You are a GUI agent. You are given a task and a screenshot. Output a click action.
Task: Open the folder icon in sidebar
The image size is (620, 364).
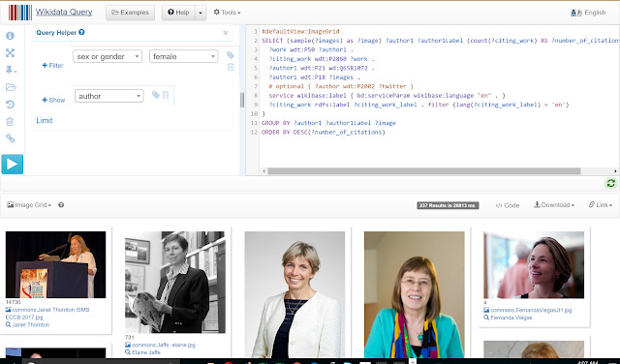point(11,87)
